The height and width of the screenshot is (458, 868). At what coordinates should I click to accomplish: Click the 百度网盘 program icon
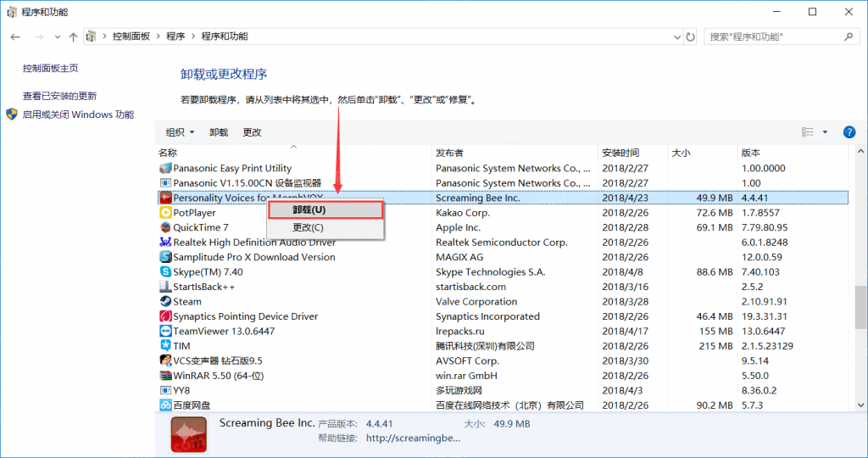coord(165,405)
